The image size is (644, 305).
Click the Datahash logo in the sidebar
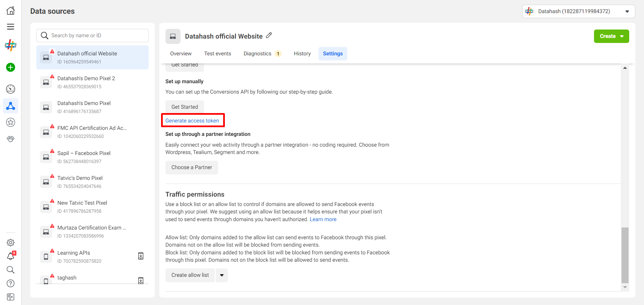[11, 45]
